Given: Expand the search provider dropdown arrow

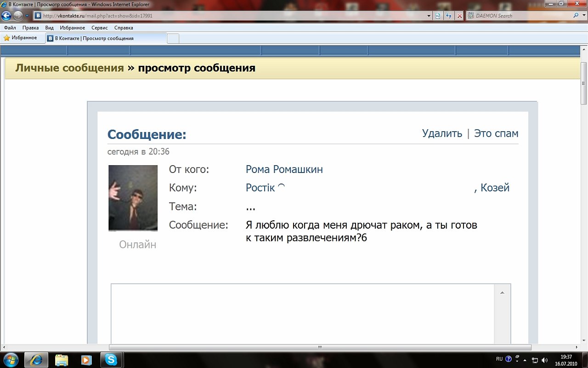Looking at the screenshot, I should pos(583,16).
